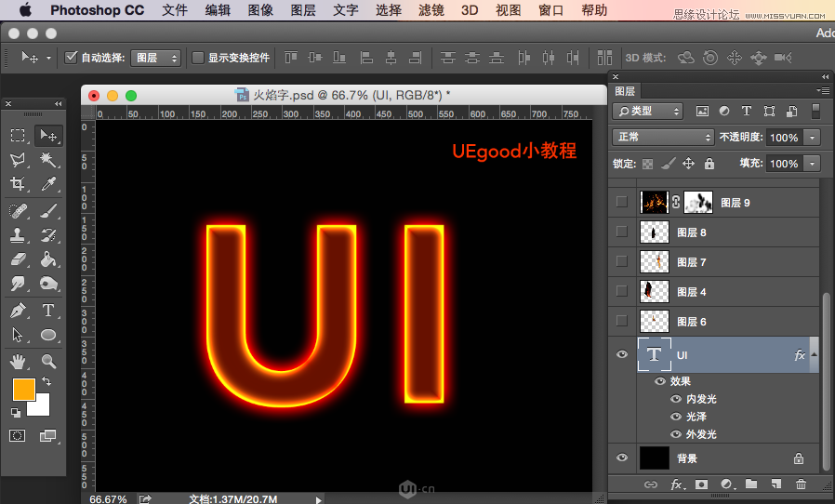The height and width of the screenshot is (504, 835).
Task: Select the Paint Bucket tool
Action: coord(48,259)
